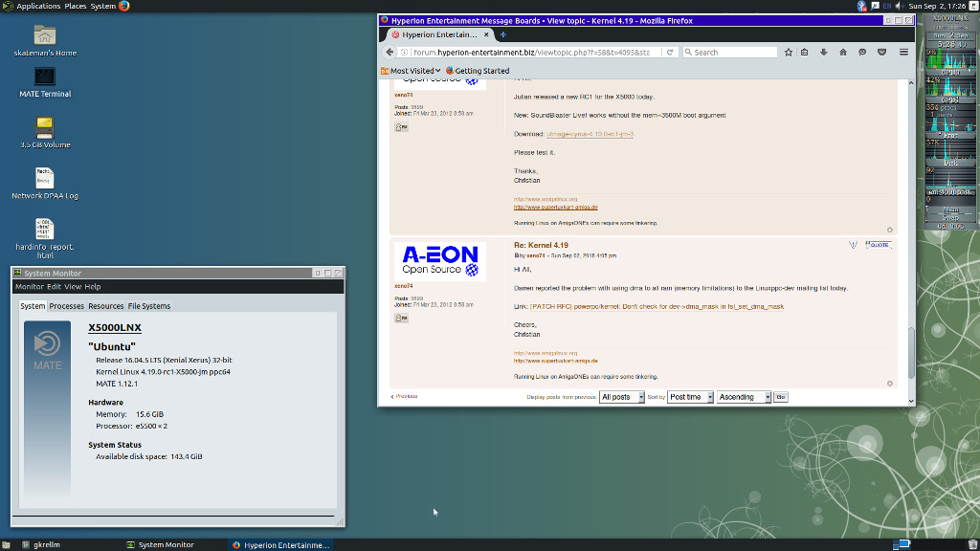
Task: Launch Firefox from the top panel icon
Action: tap(124, 7)
